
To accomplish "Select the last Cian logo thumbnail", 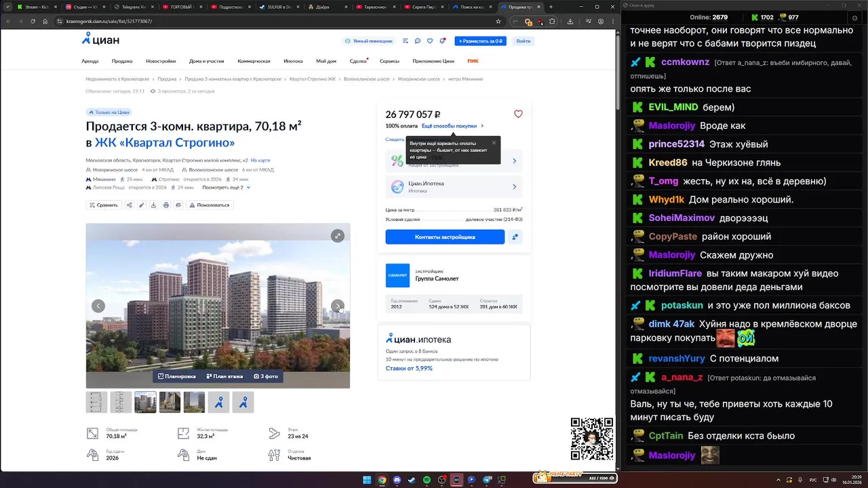I will [243, 402].
